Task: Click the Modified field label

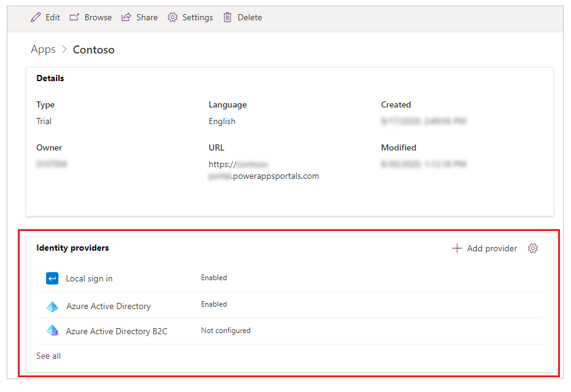Action: [398, 148]
